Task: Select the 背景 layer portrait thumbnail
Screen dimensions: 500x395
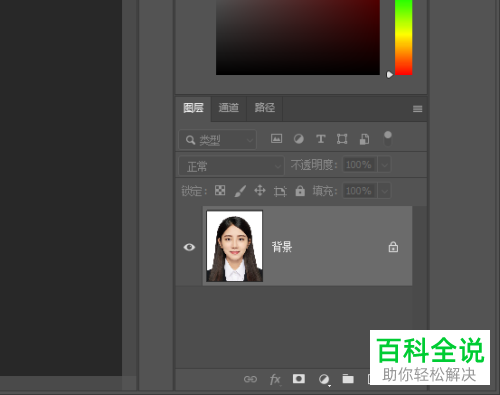Action: [235, 246]
